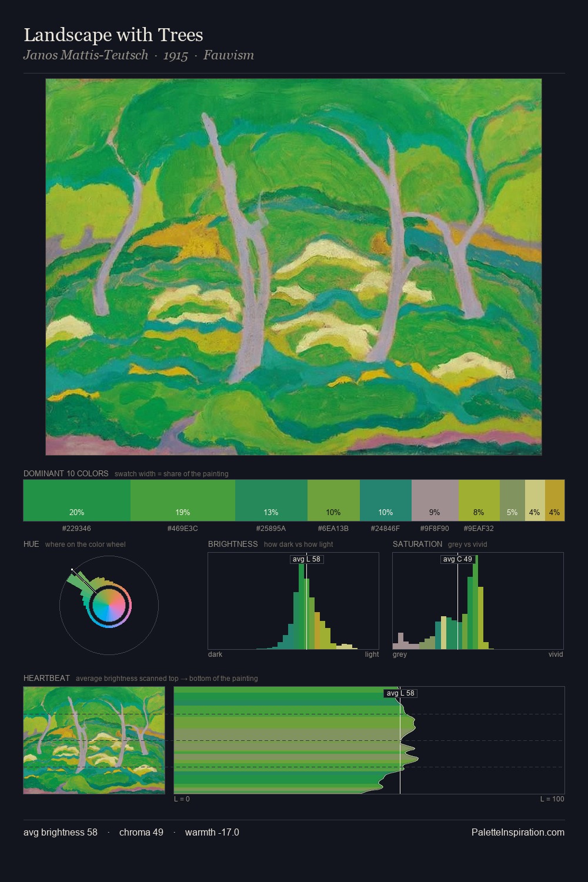Select the 4% pale yellow swatch

[x=534, y=500]
